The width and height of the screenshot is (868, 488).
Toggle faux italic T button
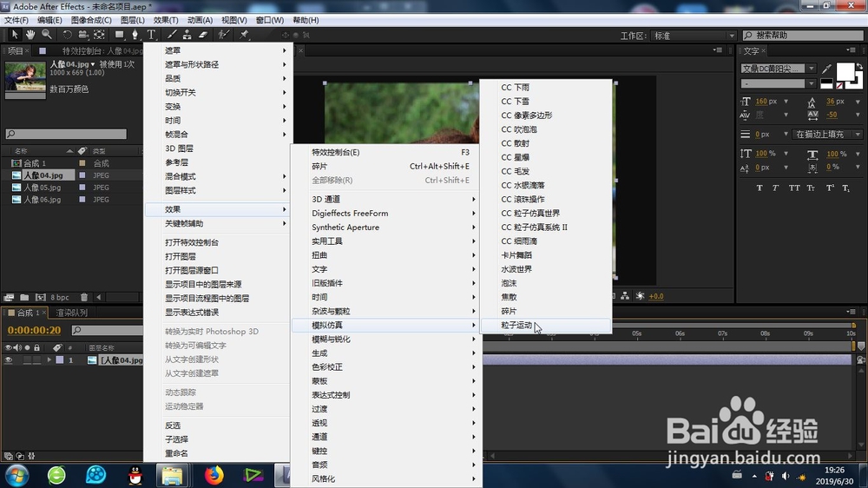775,188
